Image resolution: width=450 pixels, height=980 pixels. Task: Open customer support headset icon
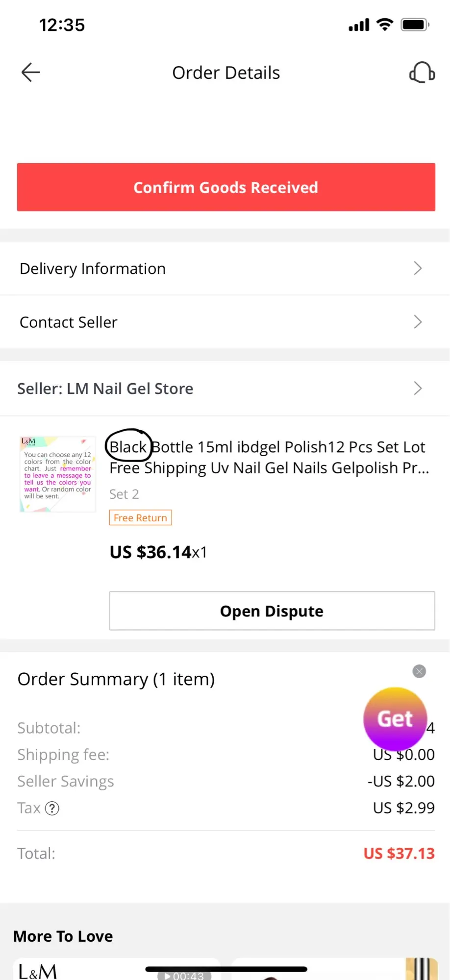coord(422,73)
